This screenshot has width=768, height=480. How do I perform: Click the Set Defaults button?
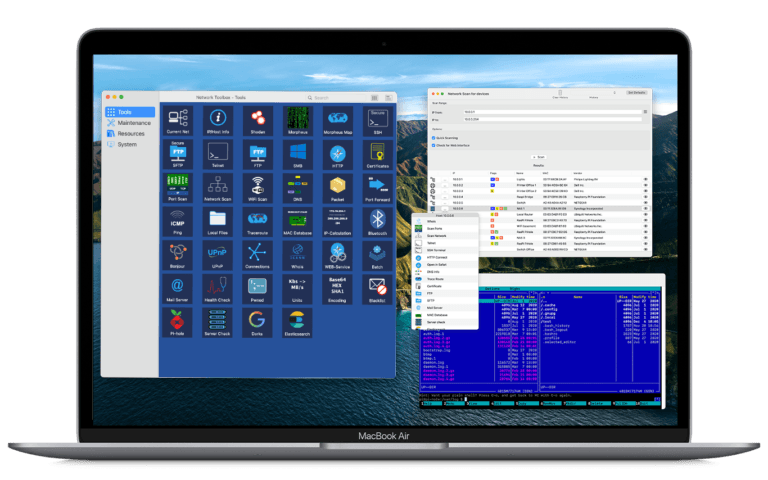pyautogui.click(x=635, y=92)
